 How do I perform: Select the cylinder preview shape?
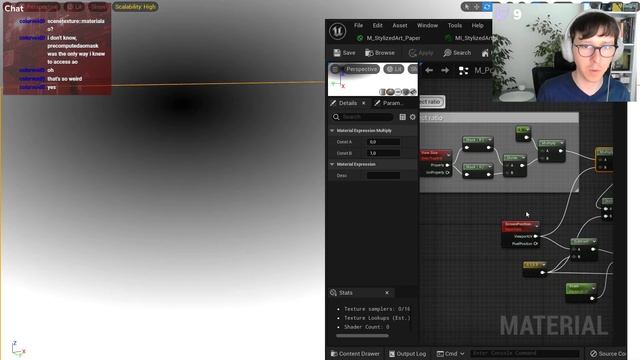(382, 92)
